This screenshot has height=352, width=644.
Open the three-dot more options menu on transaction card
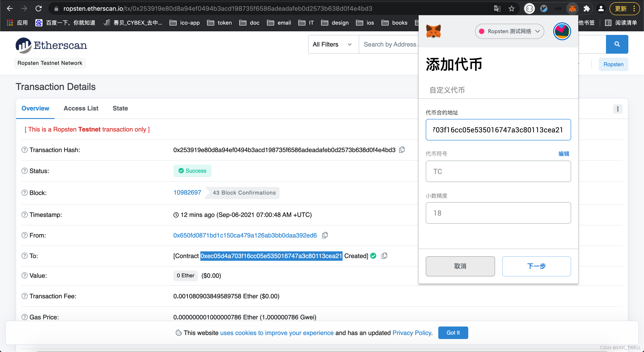[x=617, y=109]
